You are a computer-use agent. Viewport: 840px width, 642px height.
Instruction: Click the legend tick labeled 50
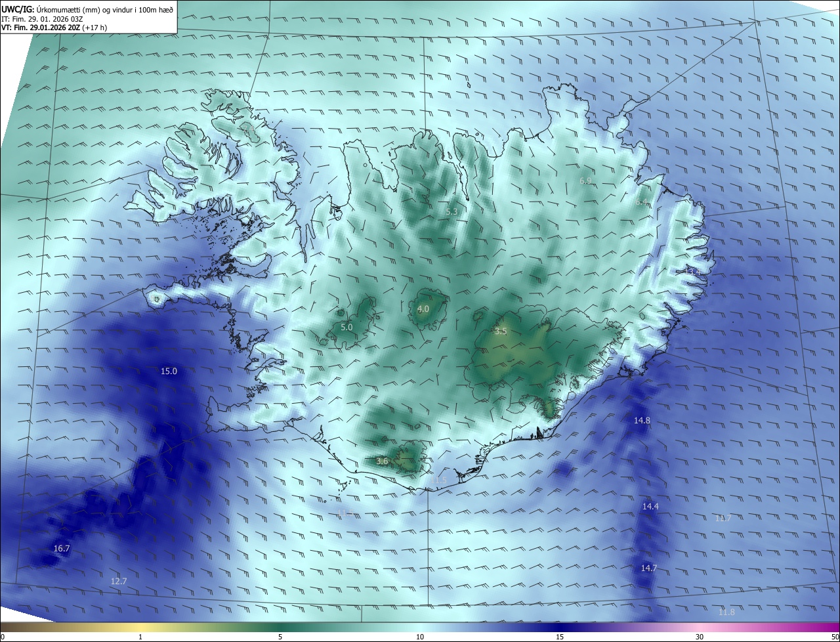pos(835,637)
